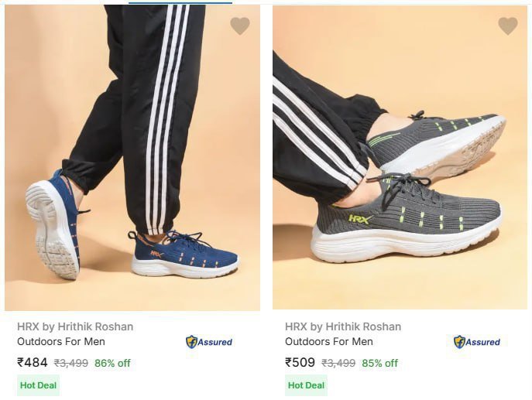Click the struck-through ₹3,499 price on the first product
This screenshot has width=532, height=400.
pyautogui.click(x=70, y=363)
